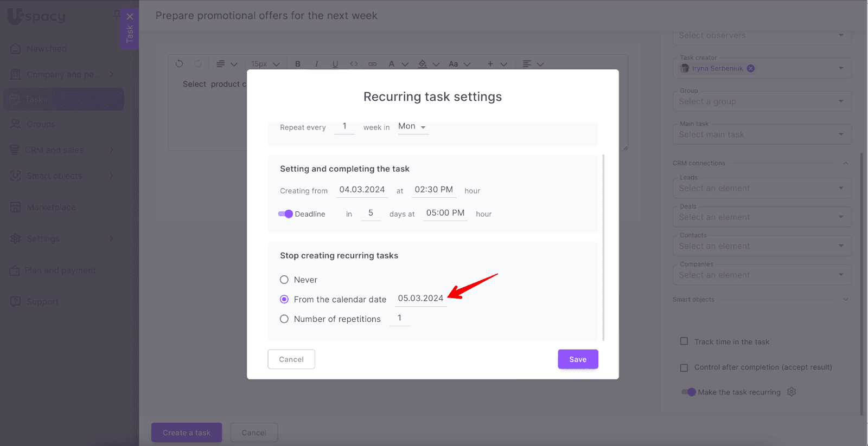Select the From the calendar date radio

(284, 299)
